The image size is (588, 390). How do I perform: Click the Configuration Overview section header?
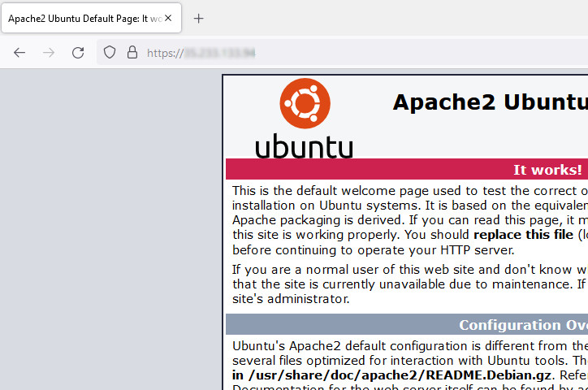click(407, 324)
